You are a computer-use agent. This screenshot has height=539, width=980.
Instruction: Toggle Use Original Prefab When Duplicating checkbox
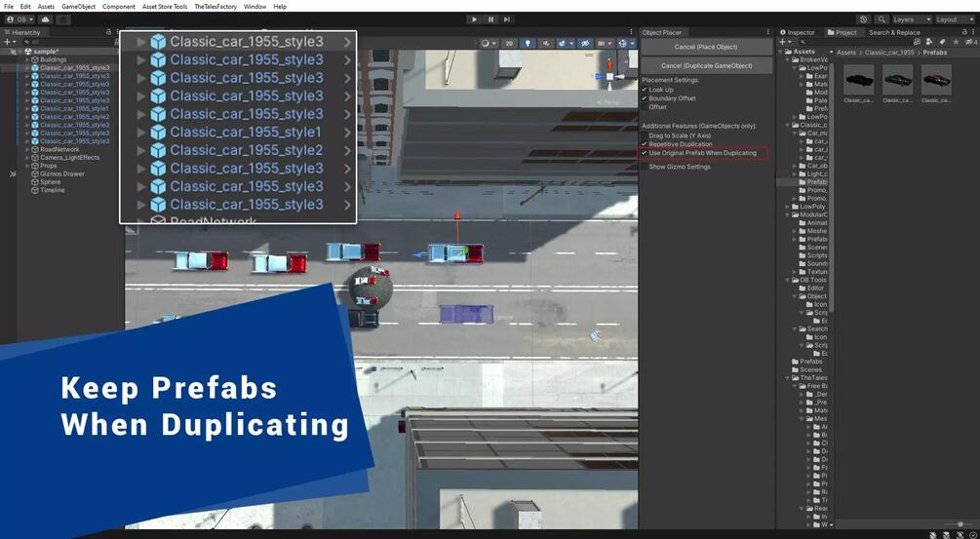click(x=645, y=153)
